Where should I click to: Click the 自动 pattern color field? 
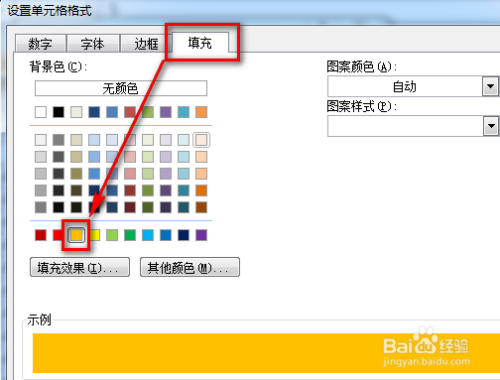click(x=405, y=86)
